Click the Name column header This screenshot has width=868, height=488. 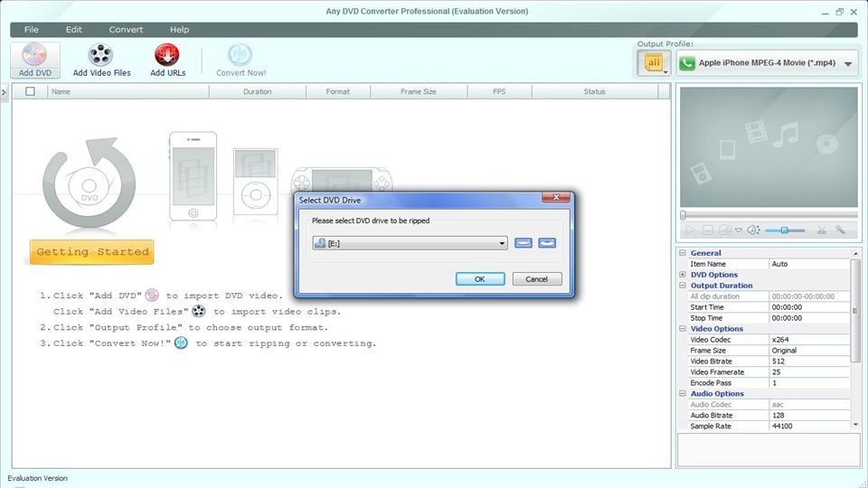[x=128, y=91]
